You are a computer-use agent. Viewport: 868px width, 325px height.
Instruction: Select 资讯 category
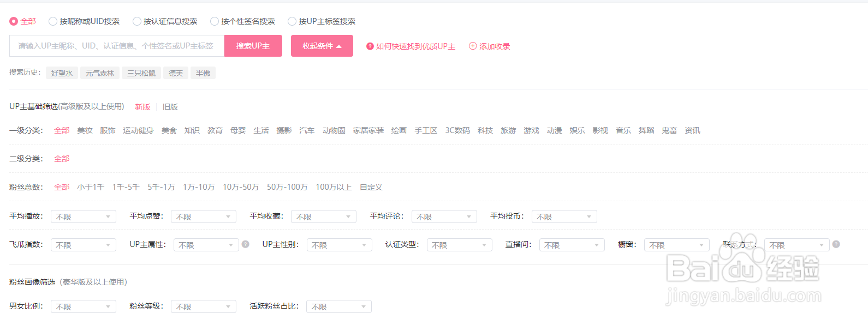(x=692, y=130)
